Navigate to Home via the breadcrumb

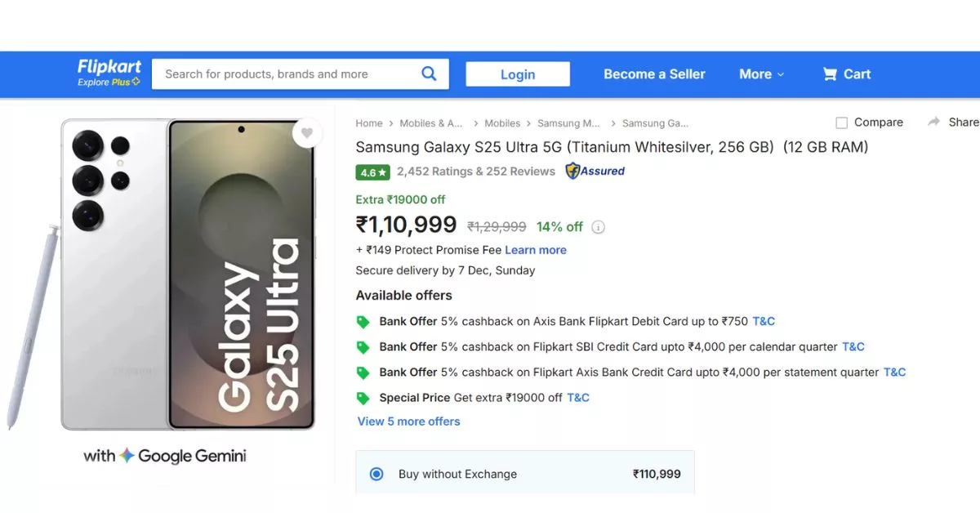coord(369,123)
